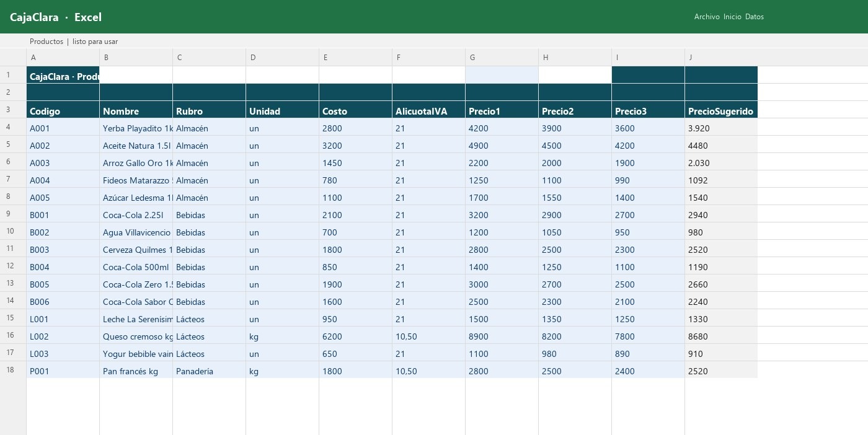The width and height of the screenshot is (868, 435).
Task: Select Precio3 cell 890
Action: 648,353
